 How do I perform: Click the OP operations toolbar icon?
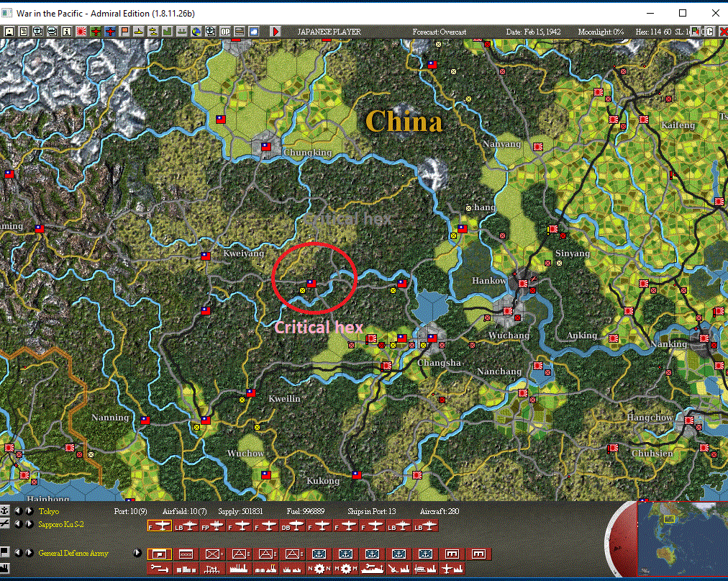click(225, 32)
